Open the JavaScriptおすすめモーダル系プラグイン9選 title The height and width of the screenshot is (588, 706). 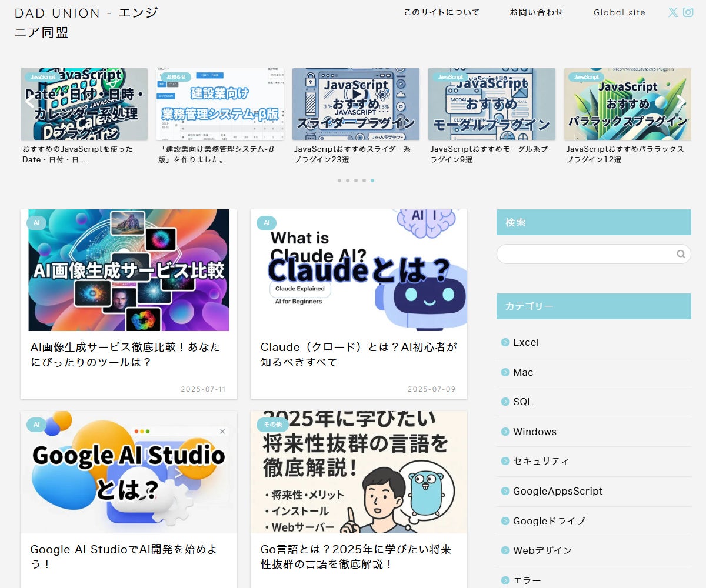tap(489, 154)
